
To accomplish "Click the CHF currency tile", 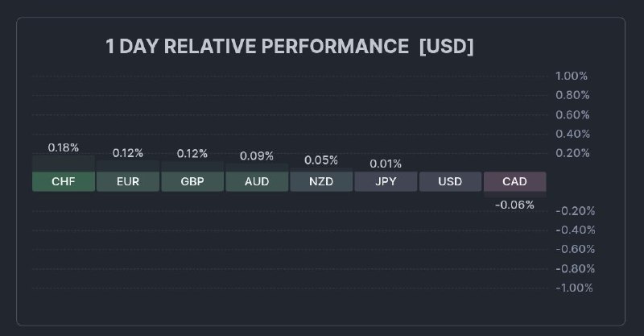I will (x=64, y=181).
